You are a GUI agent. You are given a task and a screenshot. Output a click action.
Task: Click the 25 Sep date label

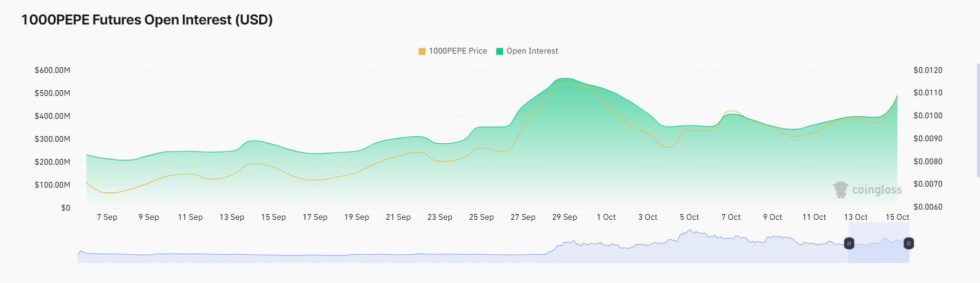coord(481,217)
